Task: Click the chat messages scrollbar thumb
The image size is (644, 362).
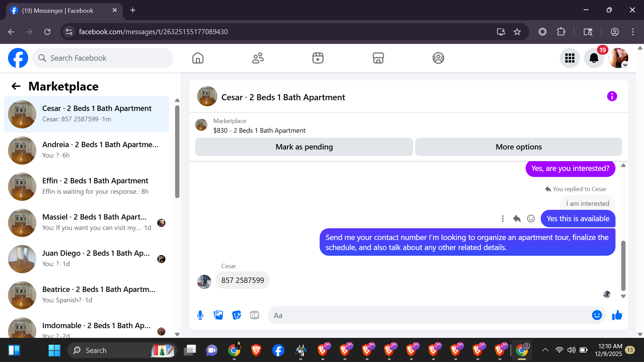Action: (623, 265)
